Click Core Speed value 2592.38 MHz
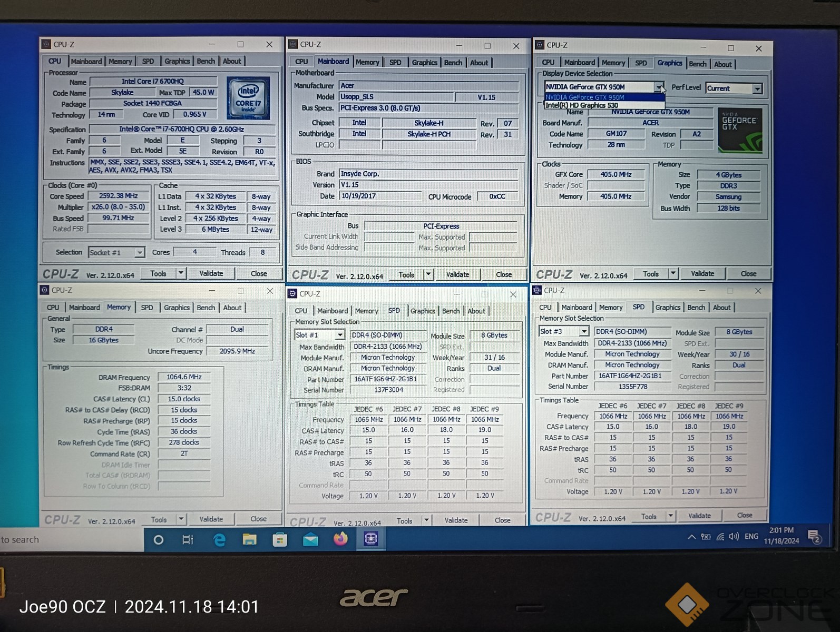This screenshot has height=632, width=840. [119, 196]
